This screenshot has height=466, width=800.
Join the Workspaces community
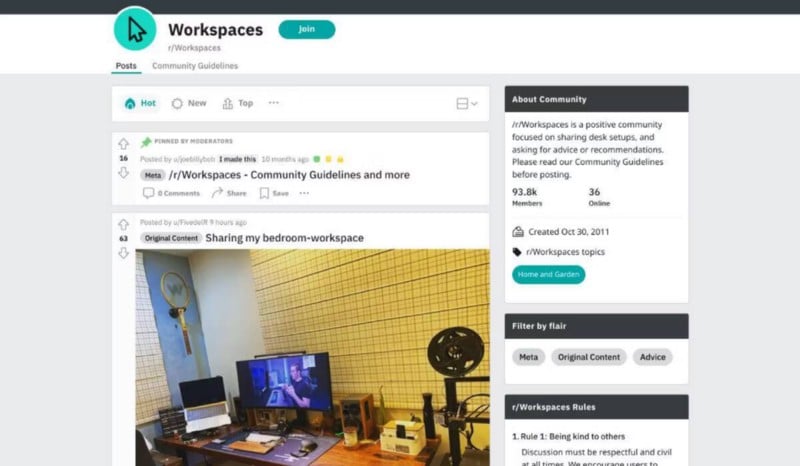[307, 29]
